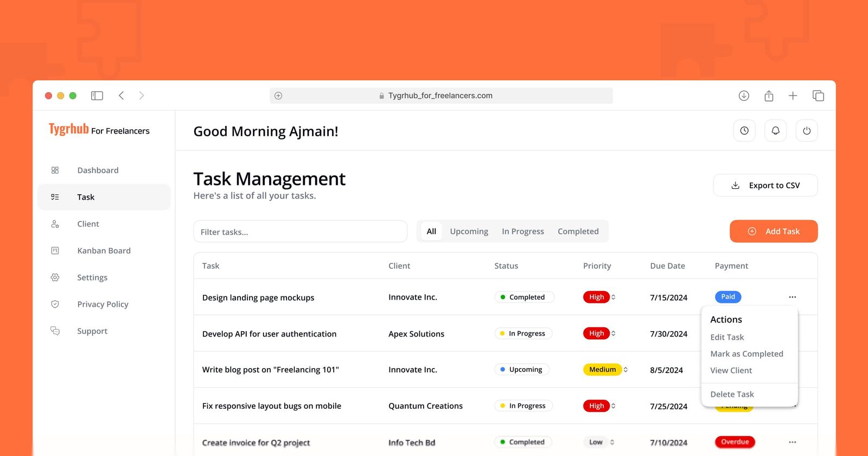
Task: Expand priority selector for Fix responsive layout task
Action: 614,406
